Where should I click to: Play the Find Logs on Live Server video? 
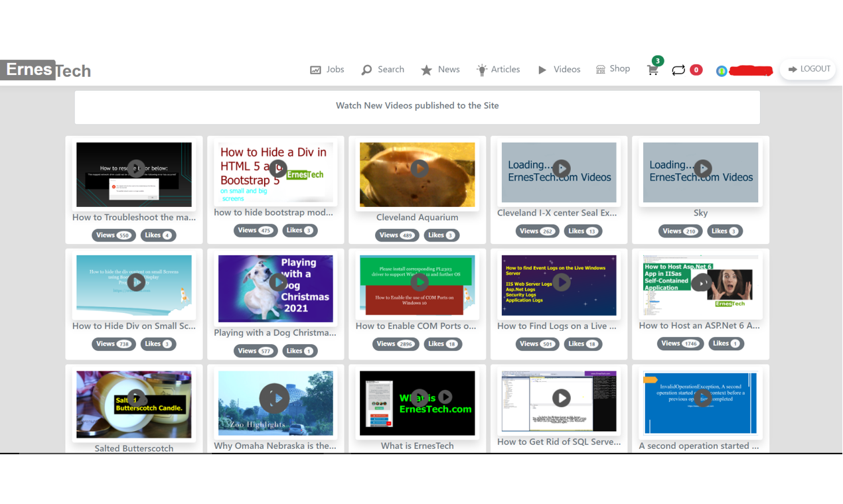point(561,282)
